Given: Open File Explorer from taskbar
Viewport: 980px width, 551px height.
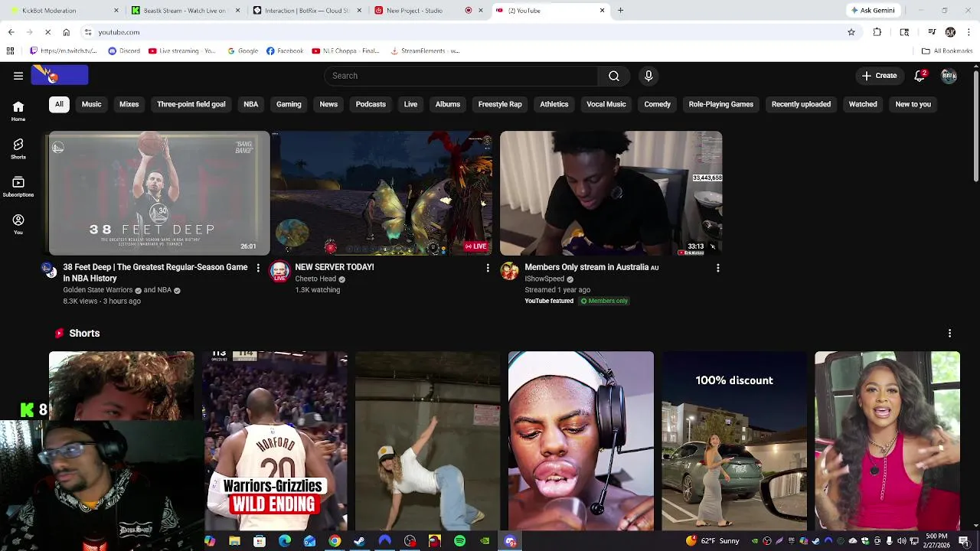Looking at the screenshot, I should pyautogui.click(x=234, y=541).
